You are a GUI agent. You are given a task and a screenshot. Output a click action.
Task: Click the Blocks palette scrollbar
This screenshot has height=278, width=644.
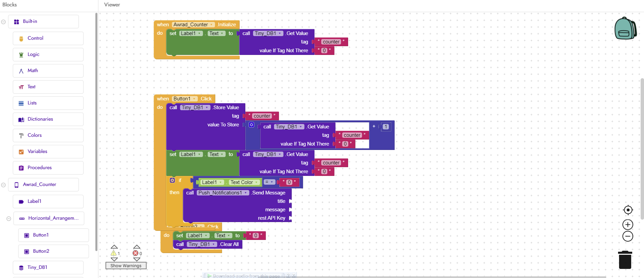tap(96, 131)
